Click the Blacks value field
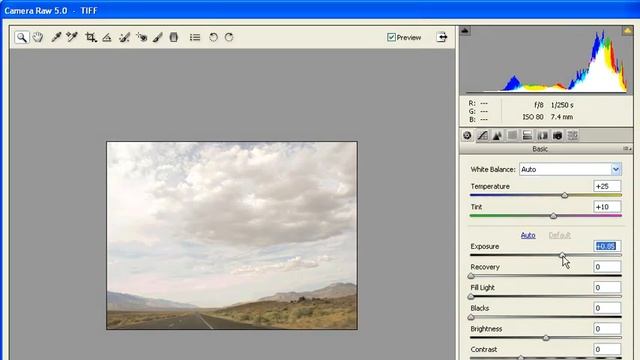The image size is (640, 360). coord(607,308)
